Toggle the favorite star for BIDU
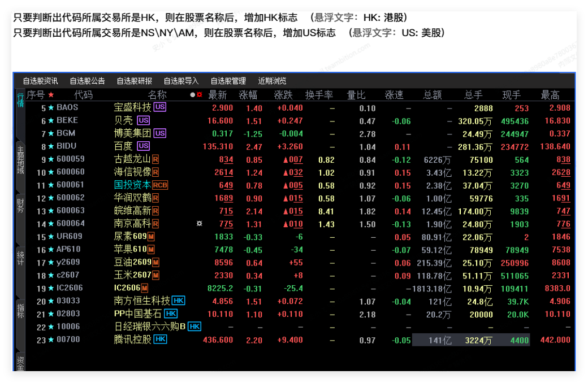 51,146
